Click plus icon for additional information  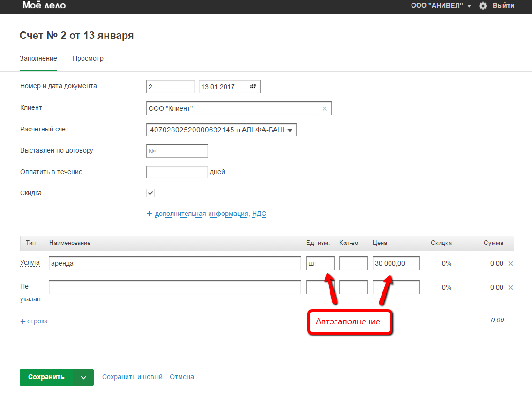150,214
